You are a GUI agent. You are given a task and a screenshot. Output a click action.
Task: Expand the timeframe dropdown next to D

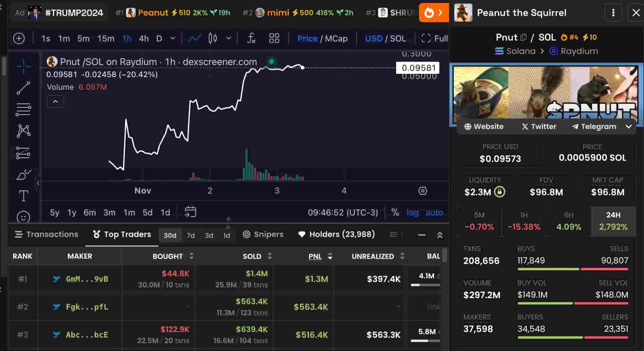click(x=172, y=38)
